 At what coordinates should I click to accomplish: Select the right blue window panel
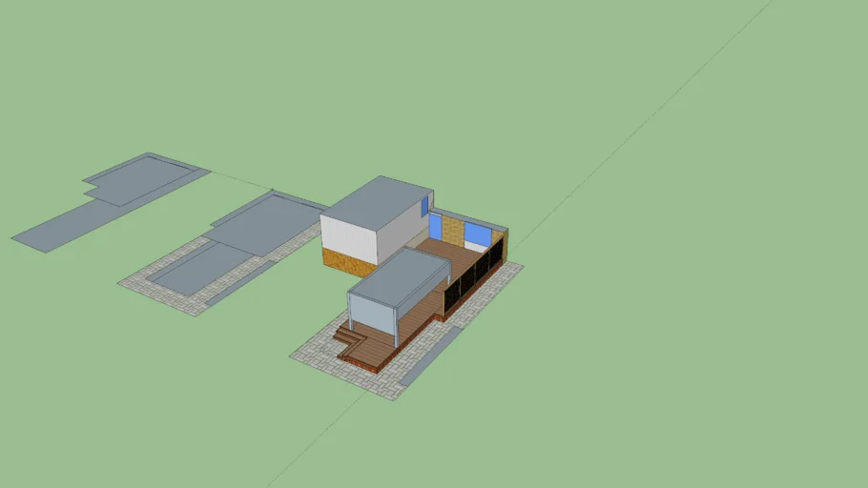(476, 232)
